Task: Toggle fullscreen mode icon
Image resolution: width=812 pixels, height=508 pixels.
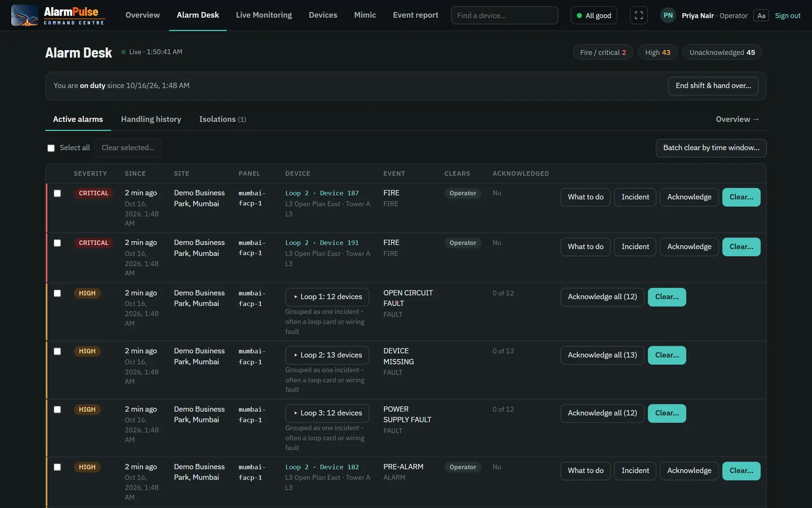Action: 639,15
